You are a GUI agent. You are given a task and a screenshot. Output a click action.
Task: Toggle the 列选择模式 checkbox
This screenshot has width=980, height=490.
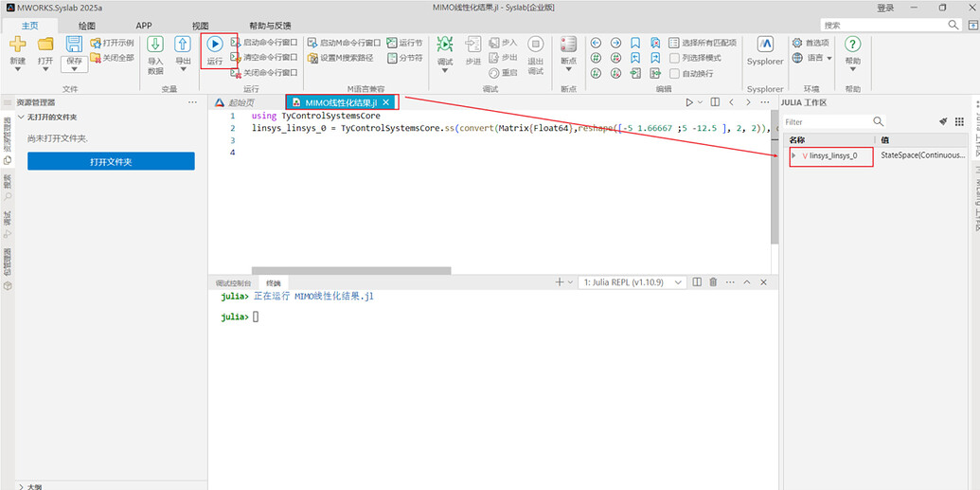[x=674, y=58]
